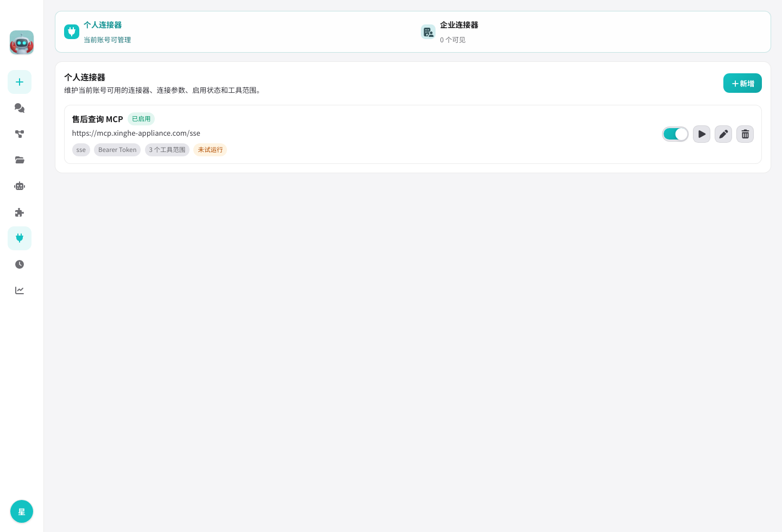Open the line chart analytics icon

[x=20, y=290]
